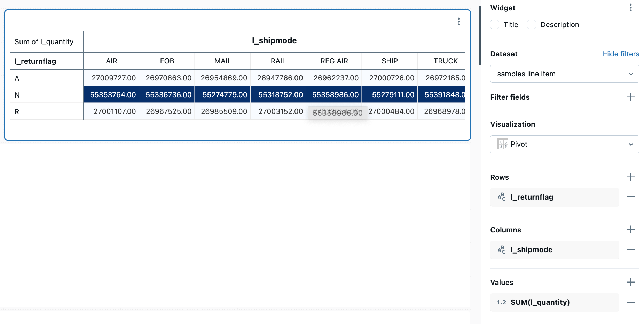Click the Pivot visualization grid icon
The image size is (644, 324).
[502, 144]
